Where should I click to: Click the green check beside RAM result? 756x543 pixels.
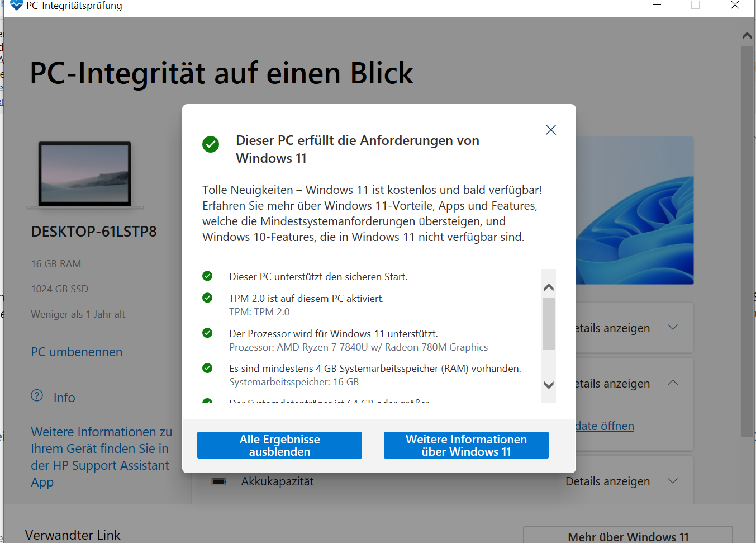[x=207, y=368]
